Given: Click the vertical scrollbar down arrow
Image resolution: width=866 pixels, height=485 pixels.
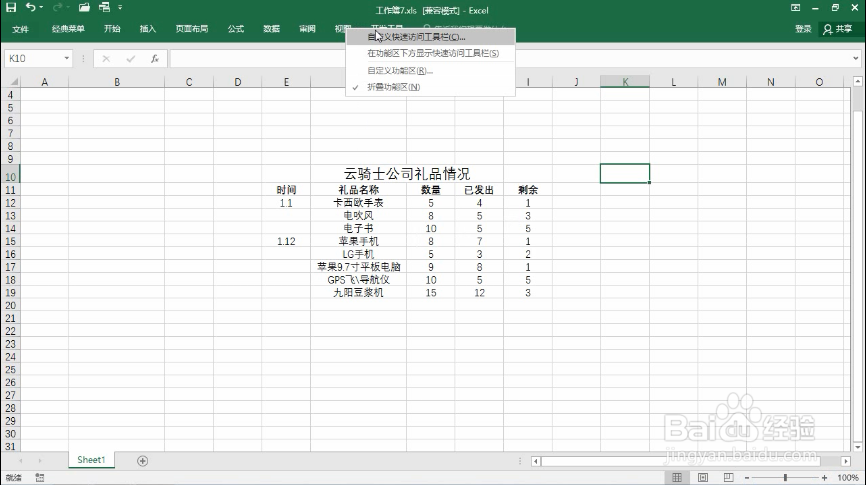Looking at the screenshot, I should coord(857,447).
